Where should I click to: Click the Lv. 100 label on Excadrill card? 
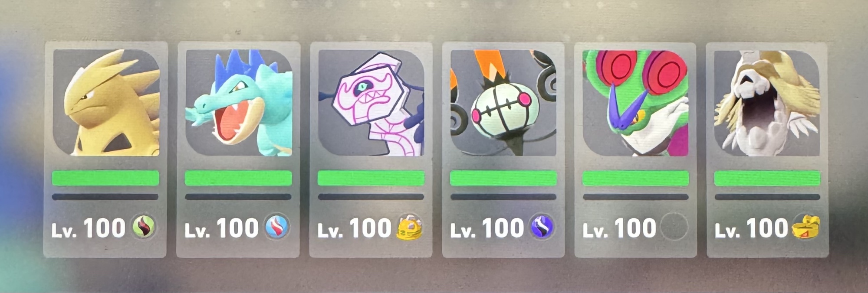[751, 228]
